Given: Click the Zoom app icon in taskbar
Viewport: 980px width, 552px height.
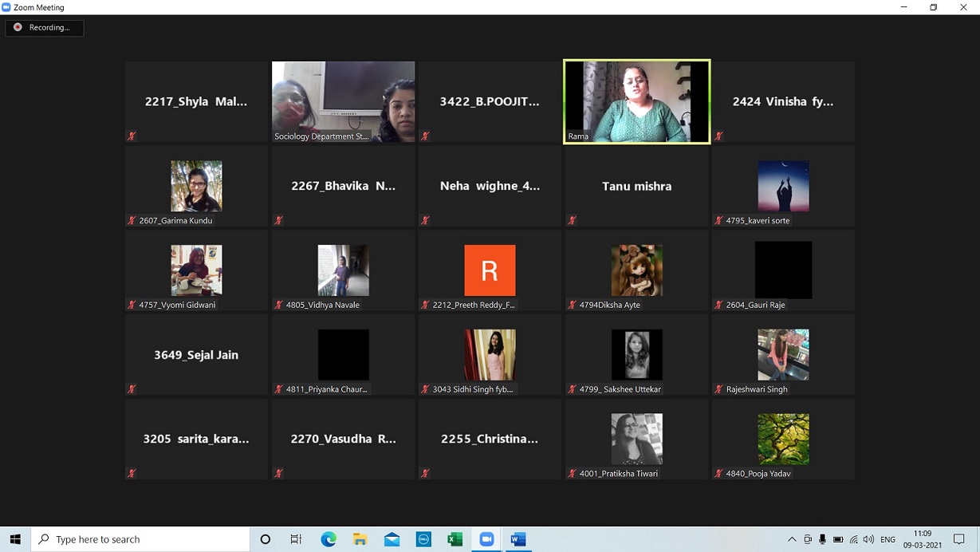Looking at the screenshot, I should pos(486,539).
